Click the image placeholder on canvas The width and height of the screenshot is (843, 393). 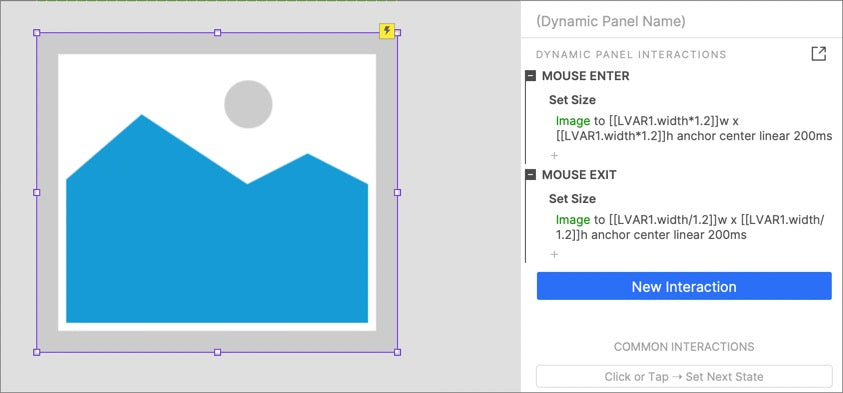click(217, 192)
